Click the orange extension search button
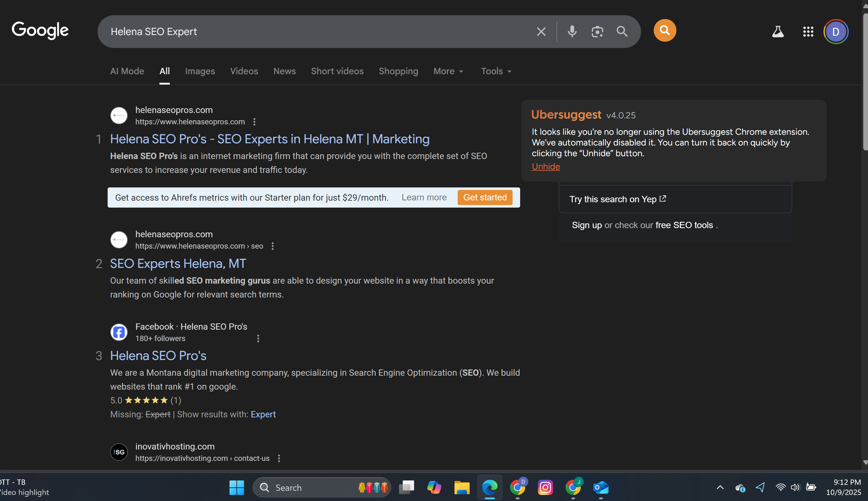Viewport: 868px width, 501px height. pyautogui.click(x=665, y=30)
